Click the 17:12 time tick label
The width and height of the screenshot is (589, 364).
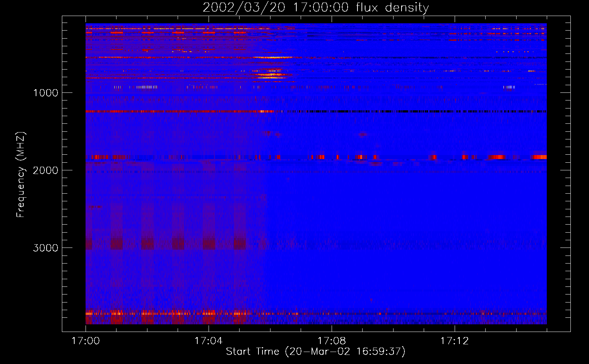coord(454,341)
